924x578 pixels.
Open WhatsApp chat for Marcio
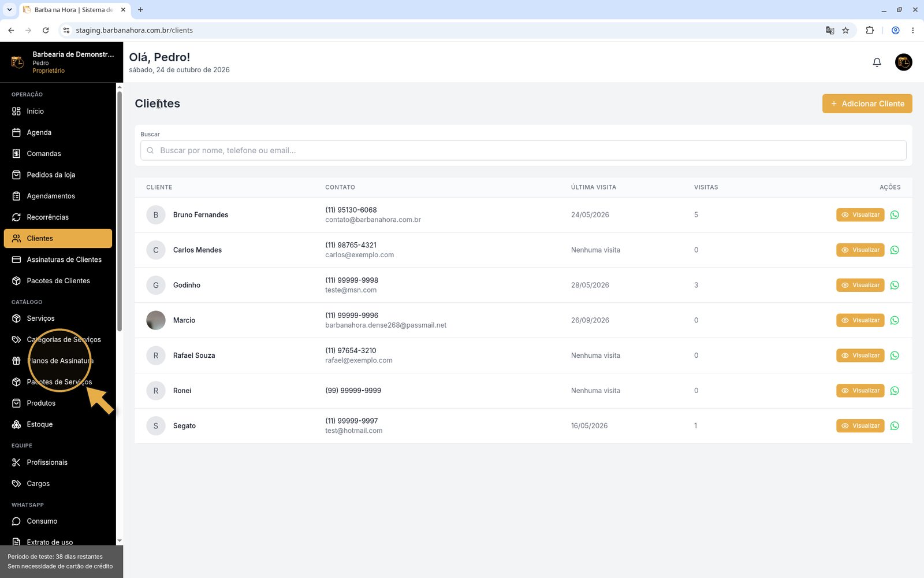point(895,321)
